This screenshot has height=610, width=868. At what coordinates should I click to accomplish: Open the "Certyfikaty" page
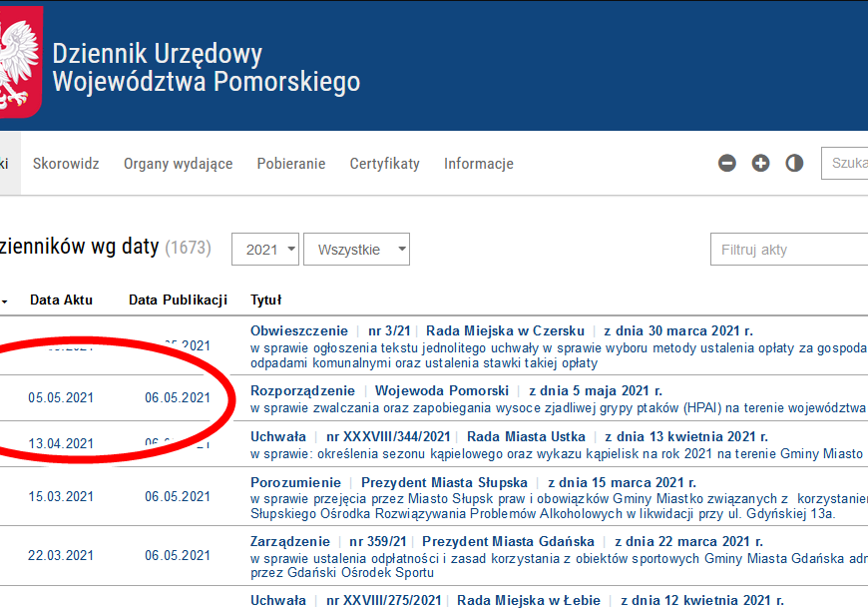tap(384, 163)
